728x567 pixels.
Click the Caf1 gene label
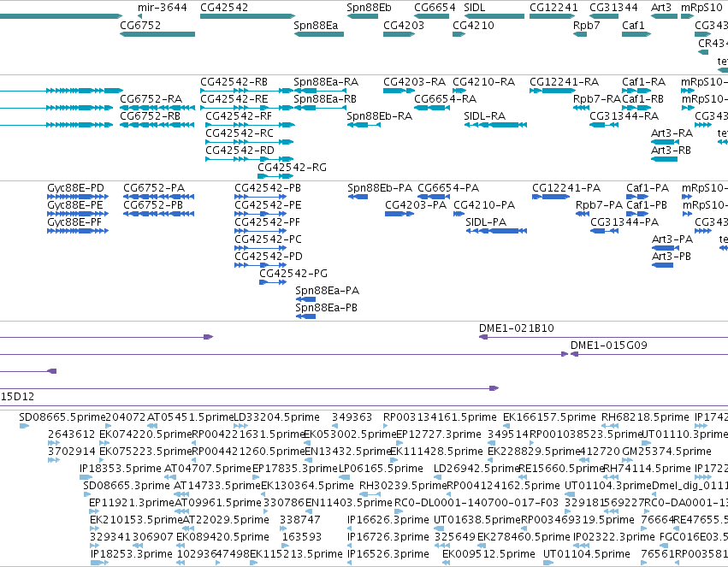point(633,25)
